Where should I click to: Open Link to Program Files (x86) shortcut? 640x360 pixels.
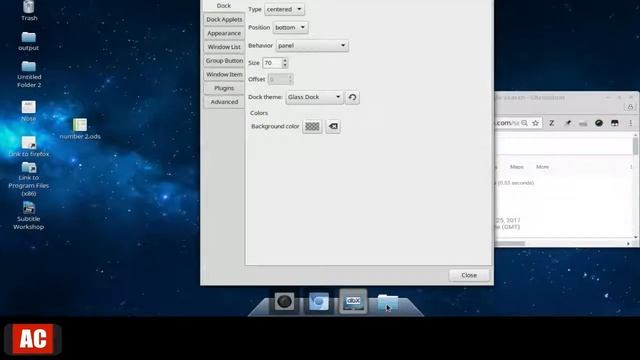[x=29, y=179]
